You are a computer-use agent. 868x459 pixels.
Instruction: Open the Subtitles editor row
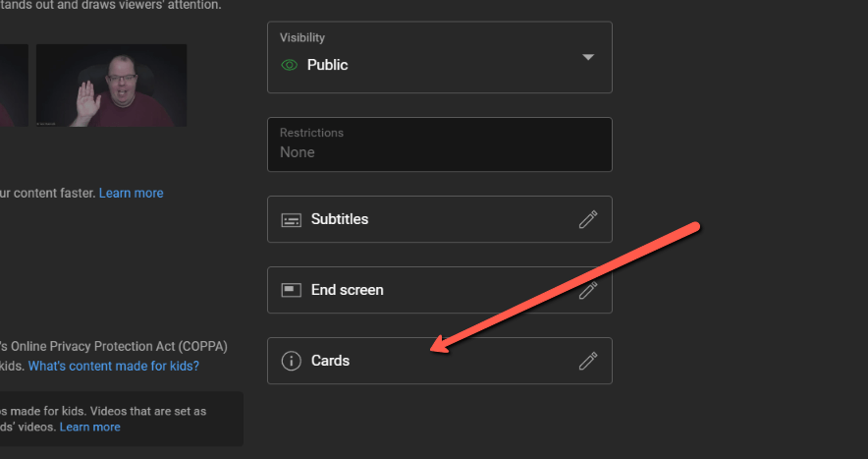click(440, 219)
